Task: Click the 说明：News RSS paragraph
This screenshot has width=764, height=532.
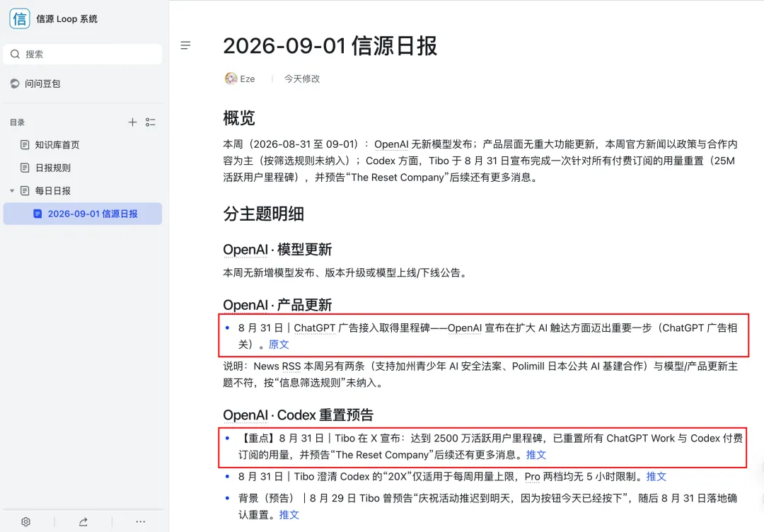Action: pos(480,374)
